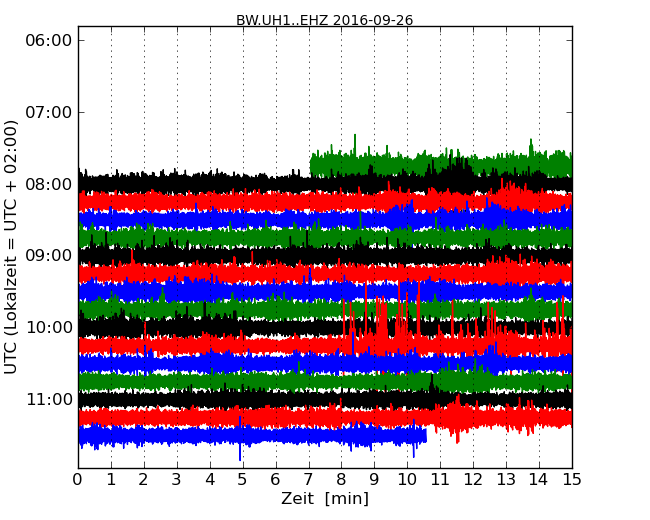Click the 7 tick label on x-axis
650x520 pixels.
pos(309,479)
